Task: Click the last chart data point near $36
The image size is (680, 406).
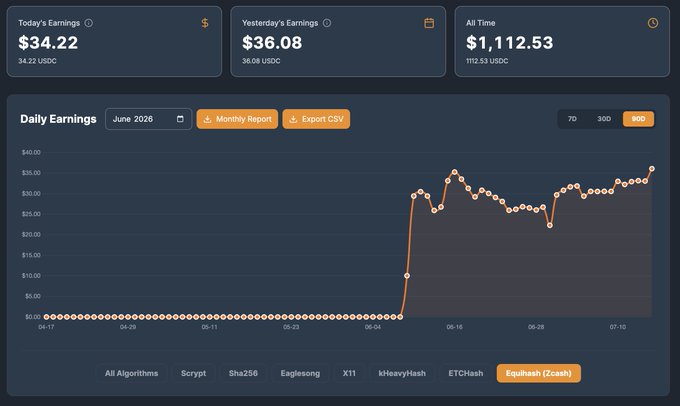Action: coord(652,169)
